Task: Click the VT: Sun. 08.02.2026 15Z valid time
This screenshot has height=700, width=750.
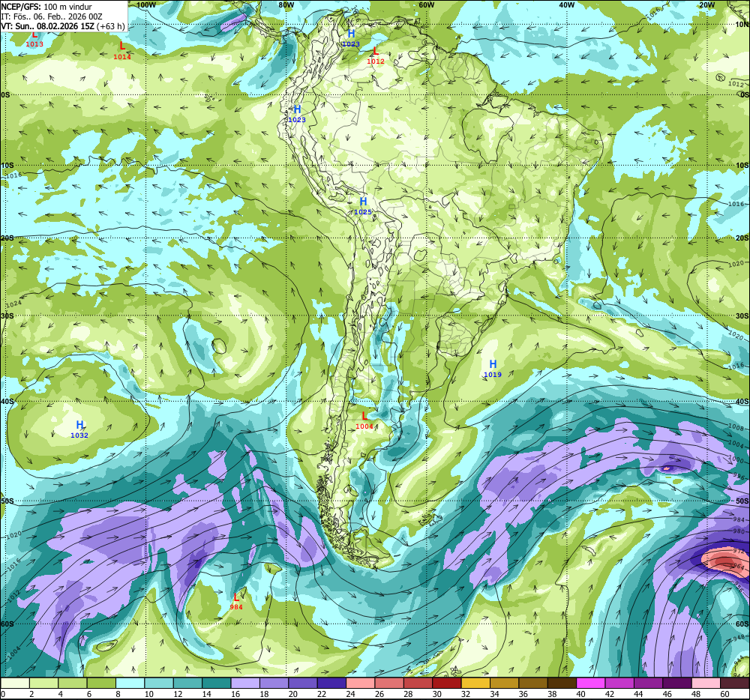Action: [x=63, y=25]
